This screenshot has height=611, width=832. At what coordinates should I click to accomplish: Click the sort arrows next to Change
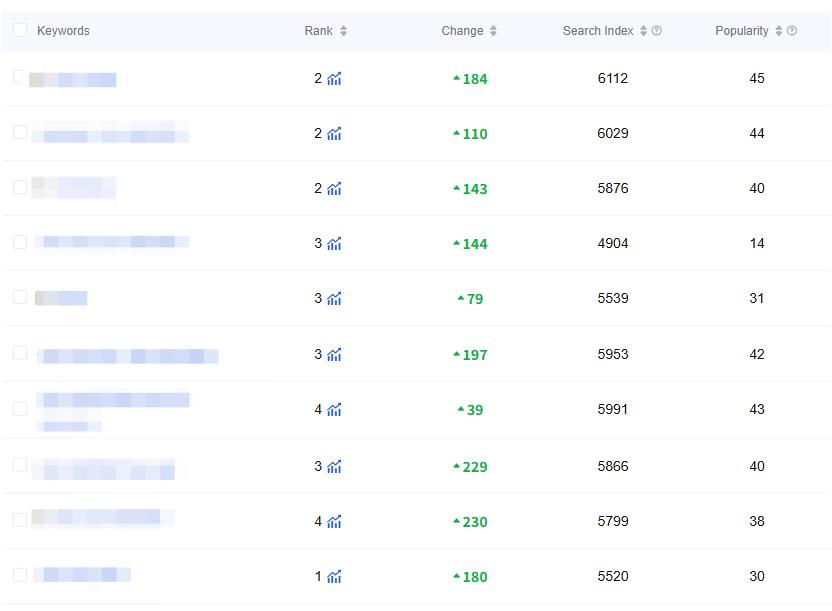[493, 31]
